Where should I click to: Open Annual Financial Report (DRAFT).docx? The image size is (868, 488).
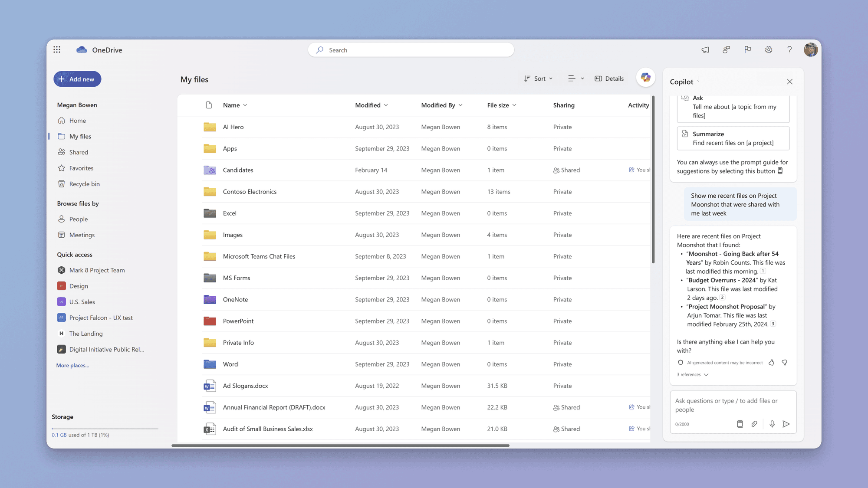(274, 407)
